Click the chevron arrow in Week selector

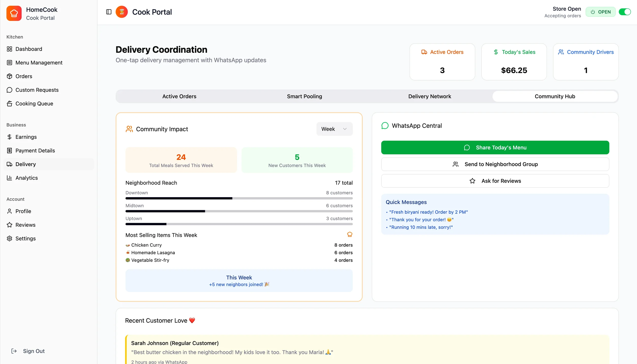(345, 129)
